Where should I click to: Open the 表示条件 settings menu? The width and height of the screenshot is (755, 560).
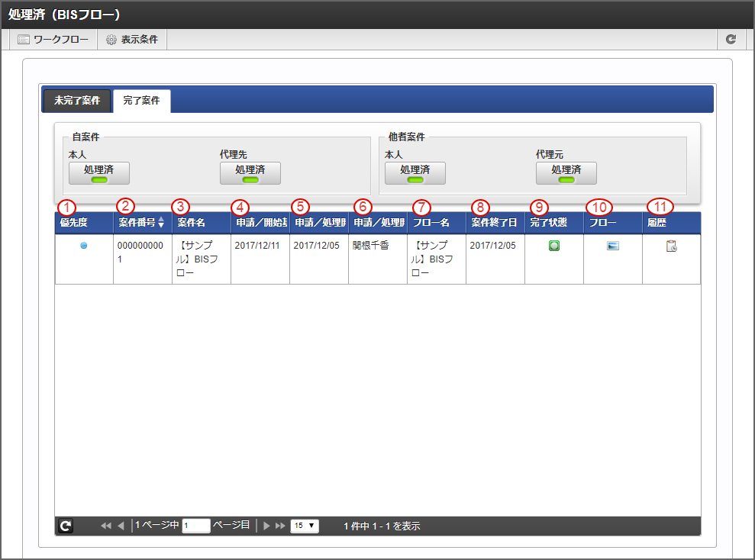click(x=132, y=40)
